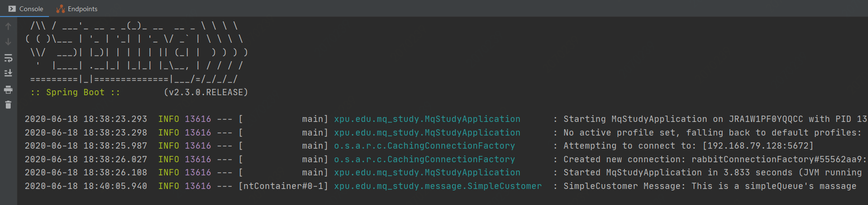Click the first MqStudyApplication logger name
Screen dimensions: 868x205
click(427, 119)
